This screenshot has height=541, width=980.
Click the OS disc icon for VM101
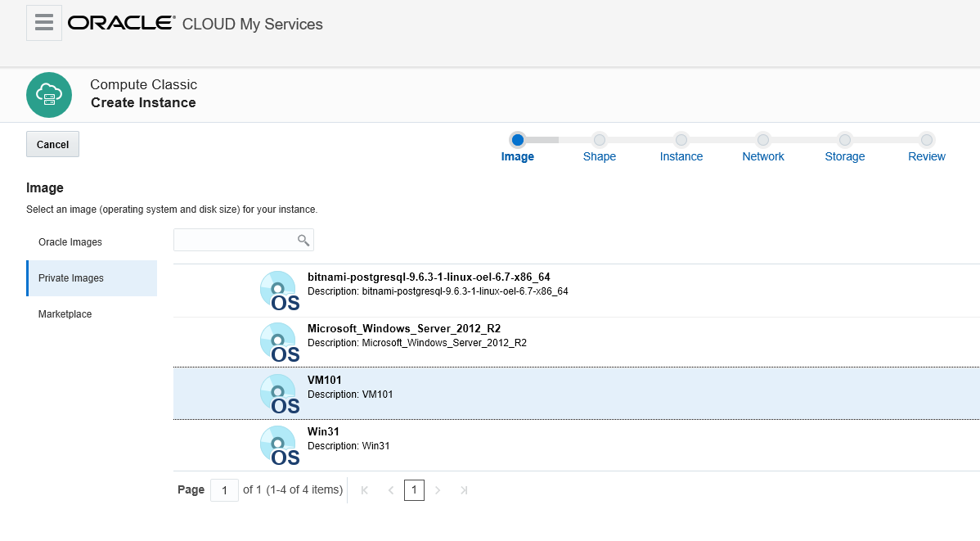pyautogui.click(x=280, y=394)
